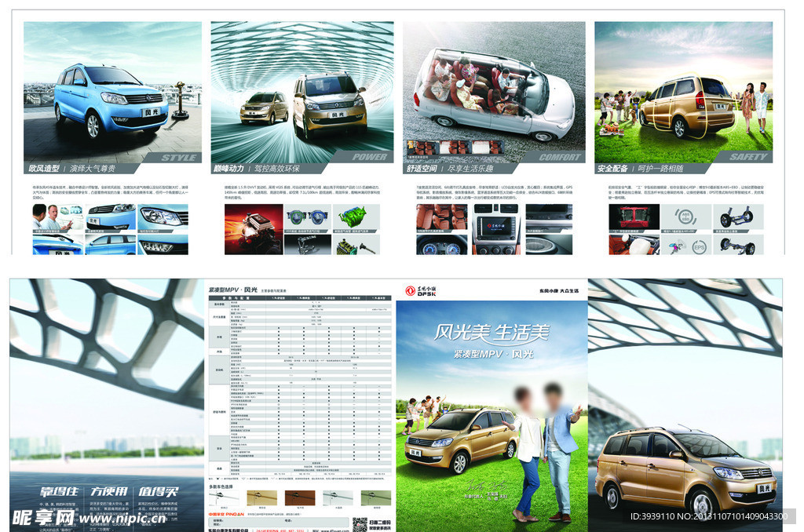Screen dimensions: 804x532
Task: Open the deployed airbag thumbnail
Action: 634,245
